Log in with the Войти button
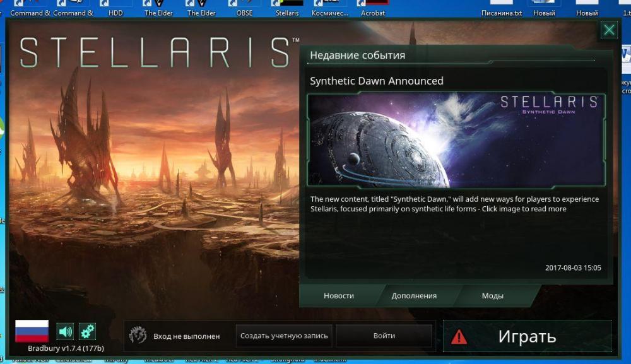Screen dimensions: 631x364 pos(384,336)
